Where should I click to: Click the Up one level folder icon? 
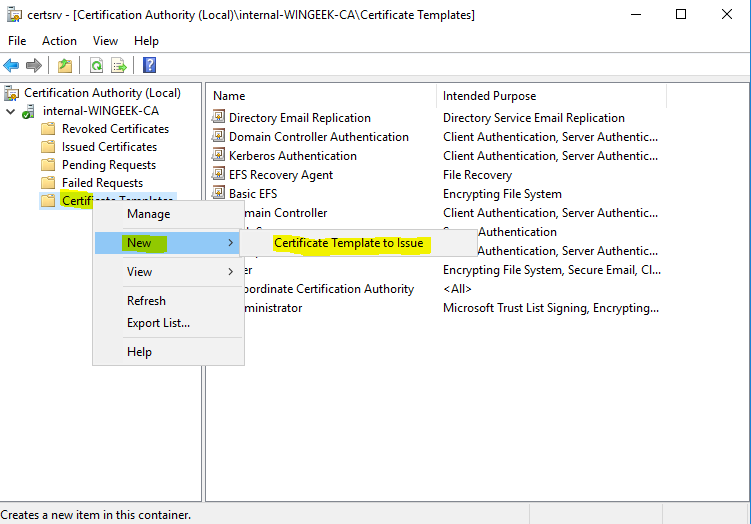tap(64, 66)
